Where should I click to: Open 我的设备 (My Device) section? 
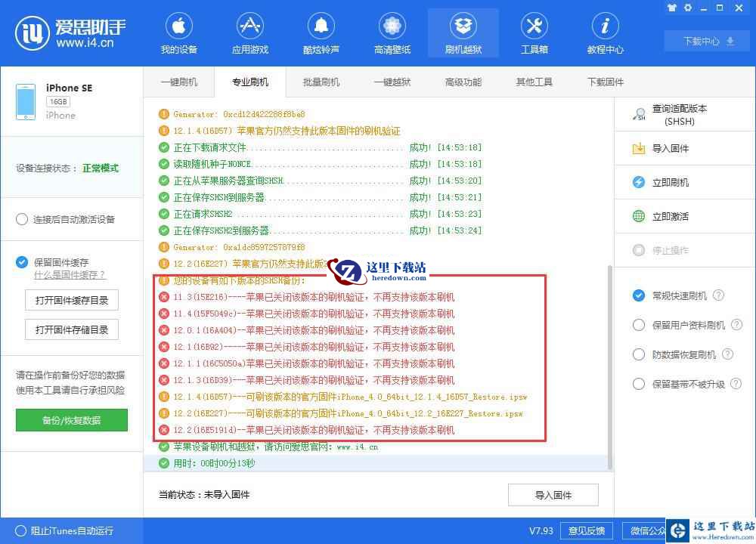(x=179, y=33)
